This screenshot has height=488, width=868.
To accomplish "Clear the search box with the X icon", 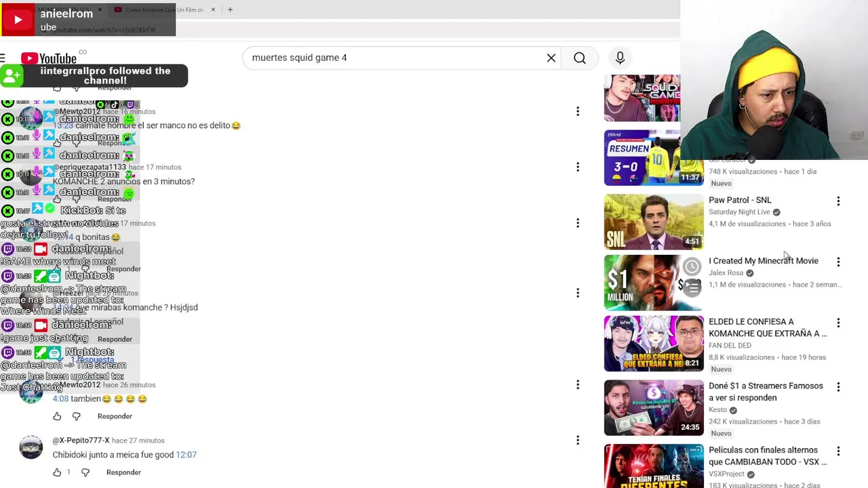I will 551,58.
